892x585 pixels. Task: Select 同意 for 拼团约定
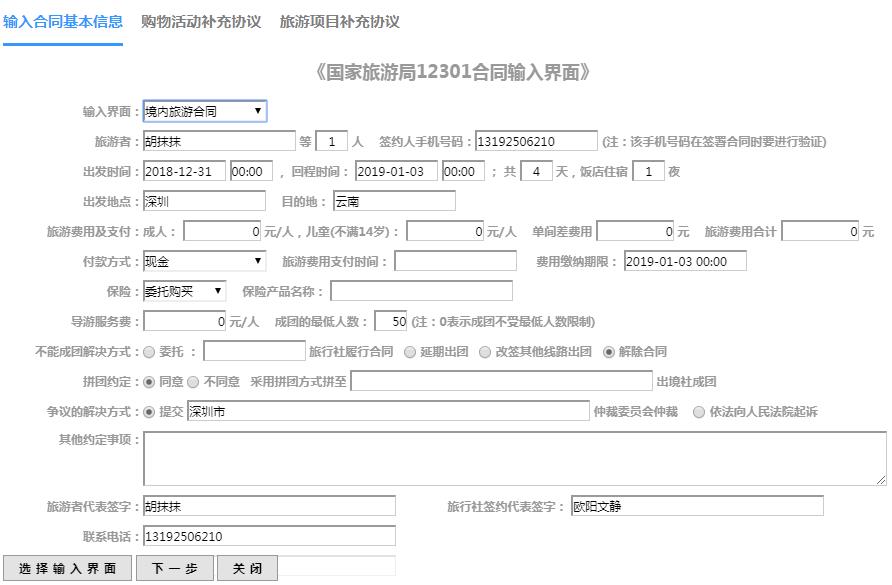[x=149, y=382]
